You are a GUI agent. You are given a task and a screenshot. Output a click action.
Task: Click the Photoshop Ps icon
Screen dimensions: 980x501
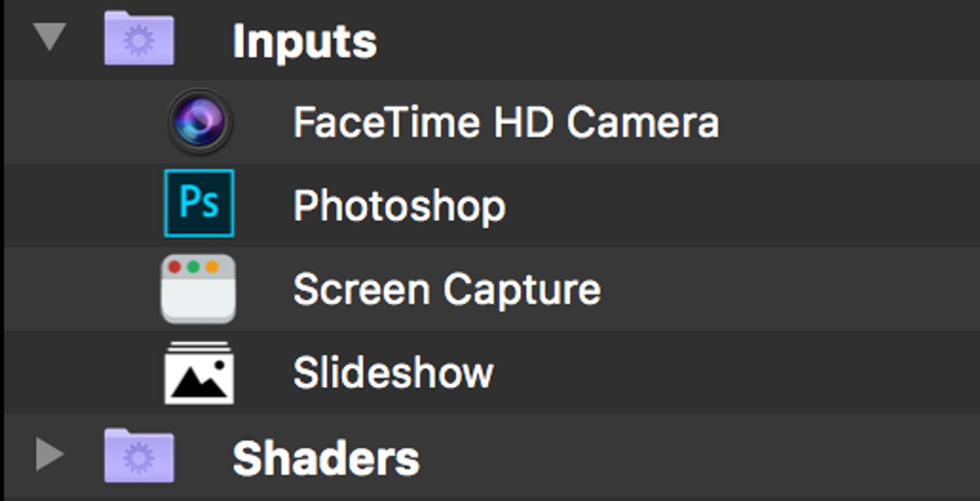[x=199, y=203]
